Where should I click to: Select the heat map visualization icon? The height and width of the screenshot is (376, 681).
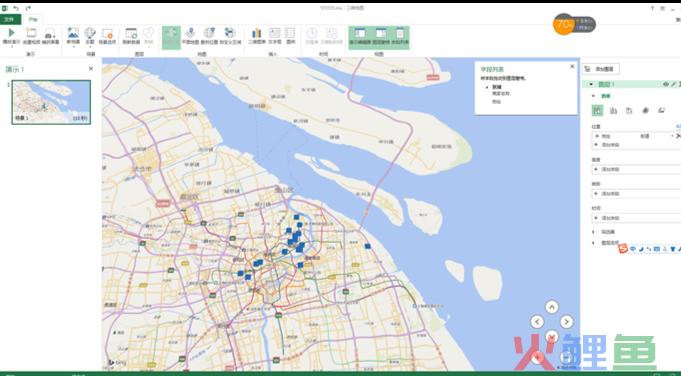(645, 111)
